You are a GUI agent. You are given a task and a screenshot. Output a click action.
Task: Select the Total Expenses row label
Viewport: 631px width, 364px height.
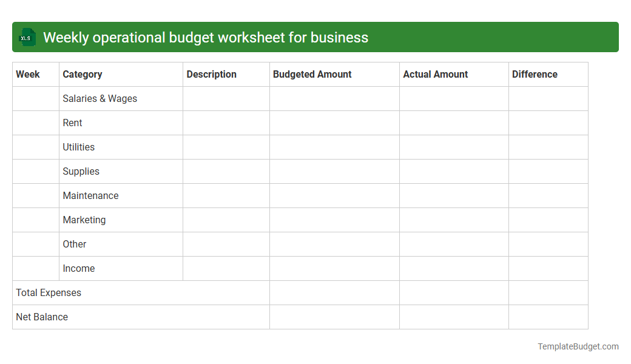[48, 292]
